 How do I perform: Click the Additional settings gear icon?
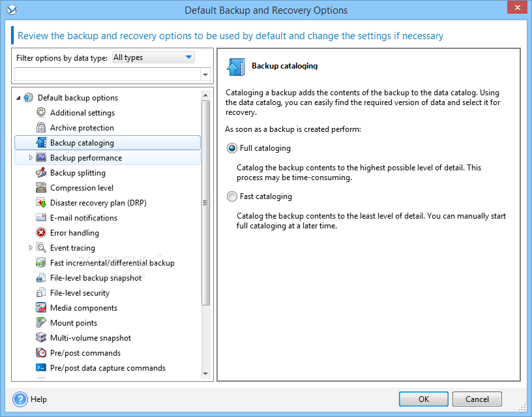[x=41, y=112]
